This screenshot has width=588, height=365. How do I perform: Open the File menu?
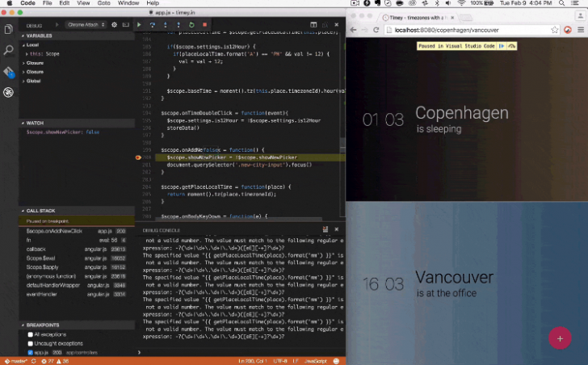click(x=47, y=3)
